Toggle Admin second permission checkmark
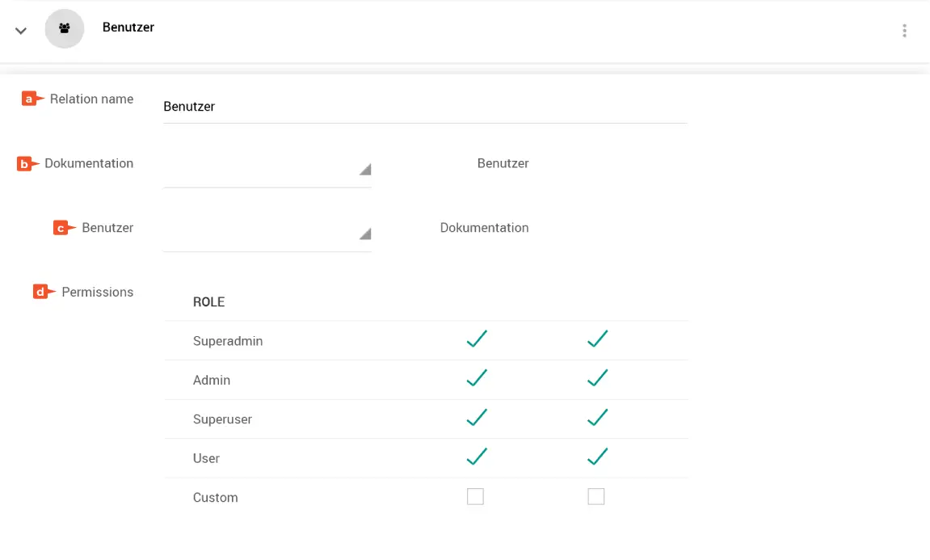The width and height of the screenshot is (930, 560). click(597, 378)
